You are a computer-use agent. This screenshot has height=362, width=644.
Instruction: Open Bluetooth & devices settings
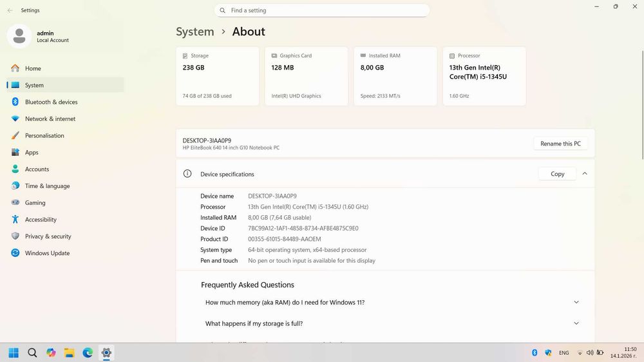click(x=65, y=102)
